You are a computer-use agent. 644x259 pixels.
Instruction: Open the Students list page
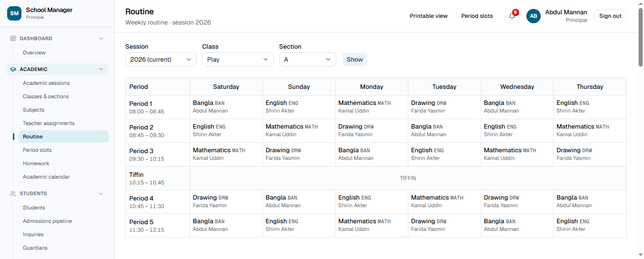(63, 208)
